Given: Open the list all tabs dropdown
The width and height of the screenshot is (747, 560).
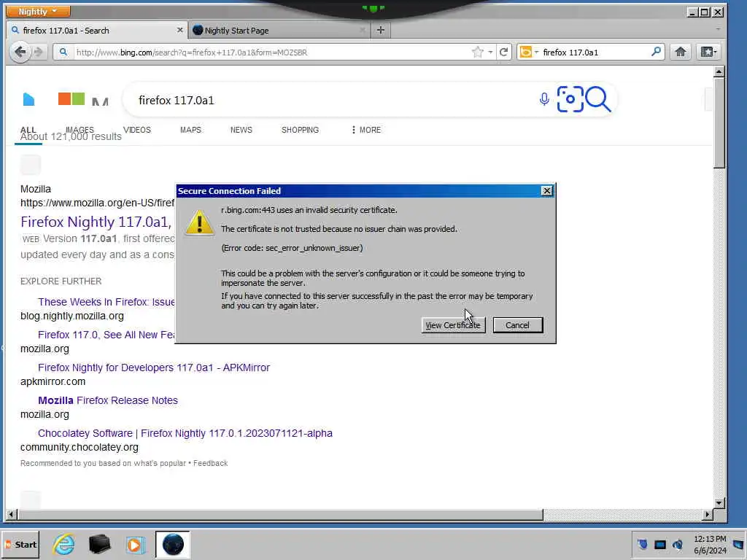Looking at the screenshot, I should pyautogui.click(x=718, y=29).
